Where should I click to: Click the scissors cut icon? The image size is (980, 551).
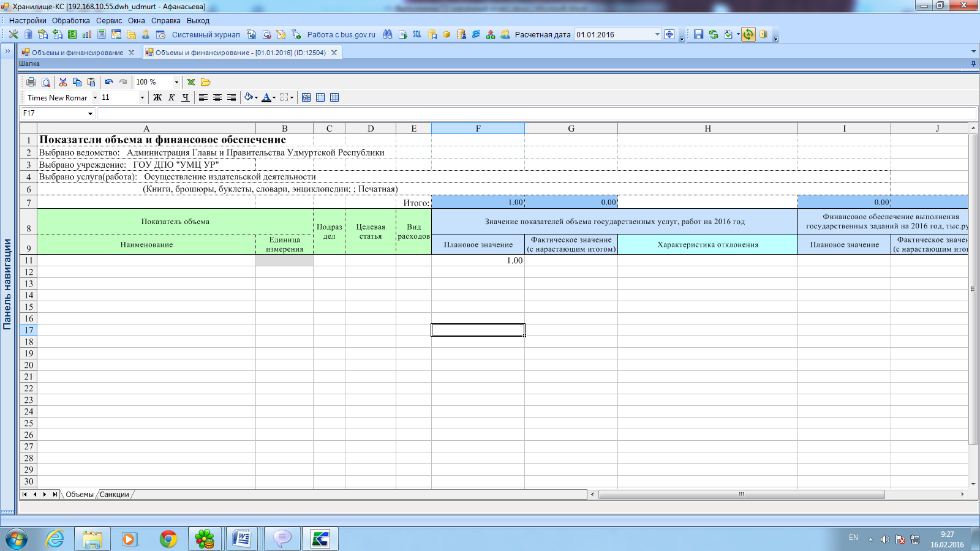(63, 82)
